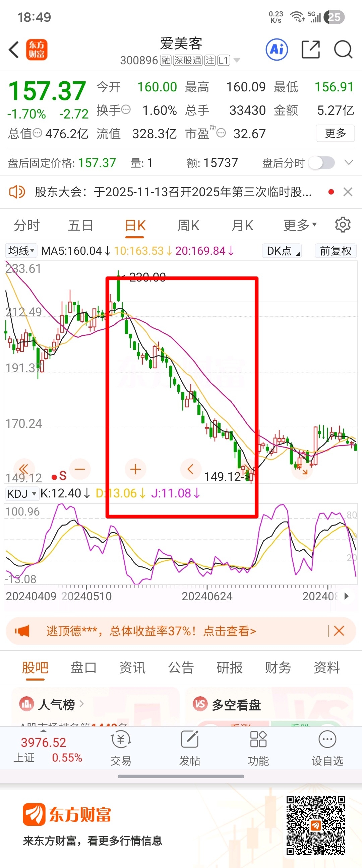
Task: Tap the double-left arrow chart button
Action: point(23,469)
